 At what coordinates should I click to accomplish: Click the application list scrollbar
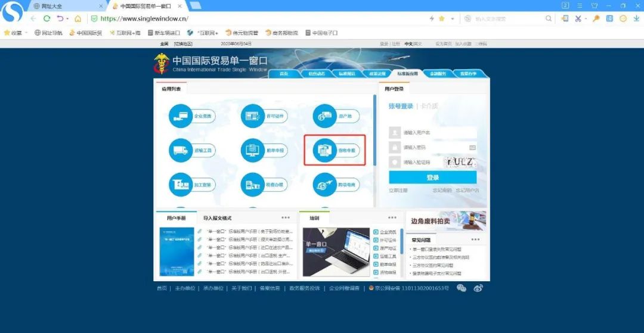(374, 130)
